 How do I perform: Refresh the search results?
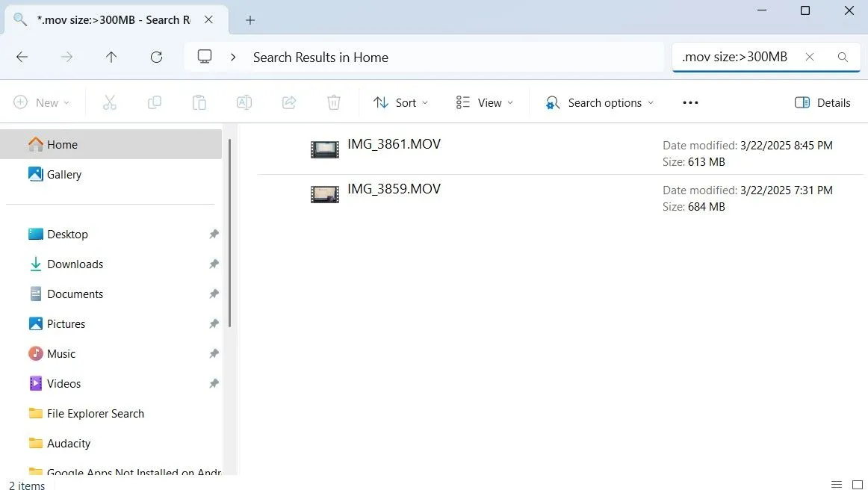pyautogui.click(x=156, y=57)
